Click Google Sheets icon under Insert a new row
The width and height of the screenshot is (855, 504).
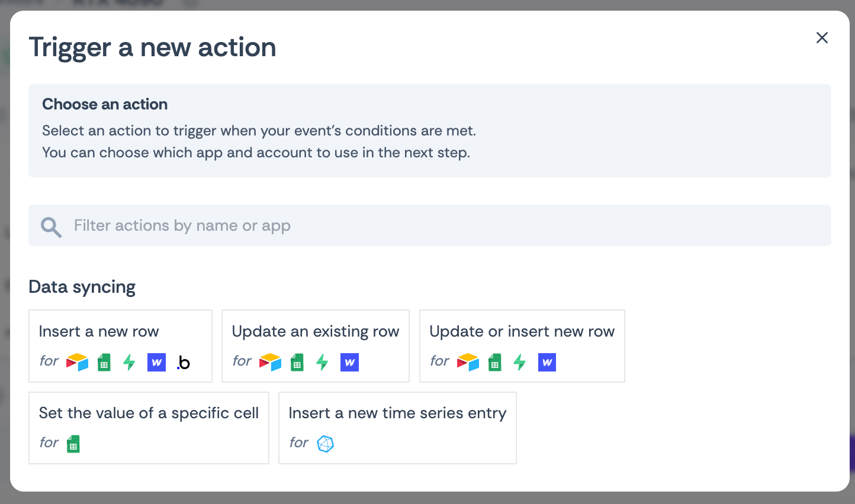point(104,362)
